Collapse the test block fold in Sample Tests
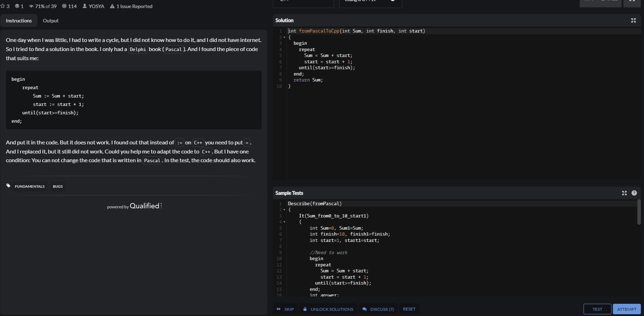 [284, 222]
